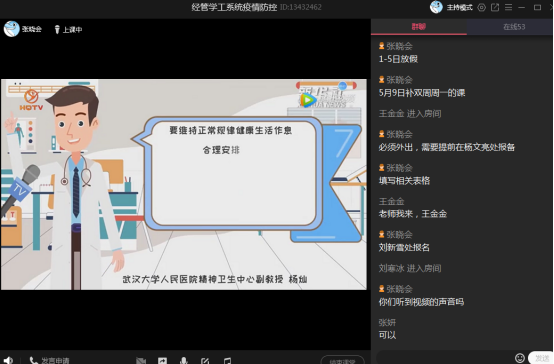Click 张晓会 host avatar at top-left
Viewport: 554px width, 364px height.
(x=12, y=29)
